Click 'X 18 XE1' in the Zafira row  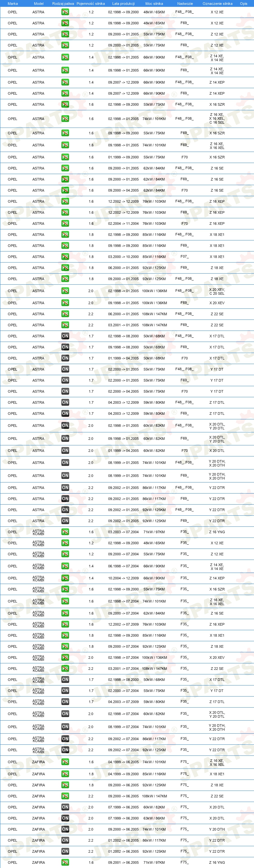[217, 774]
